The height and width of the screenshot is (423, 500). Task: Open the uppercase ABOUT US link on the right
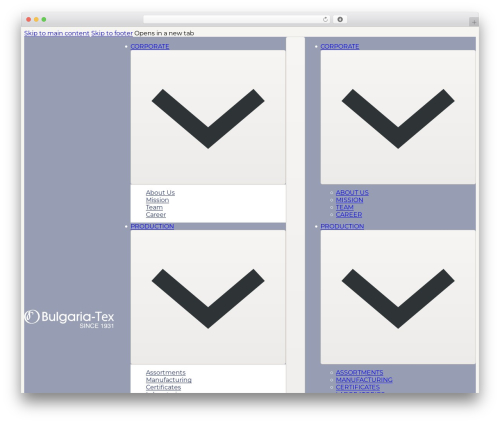click(352, 193)
